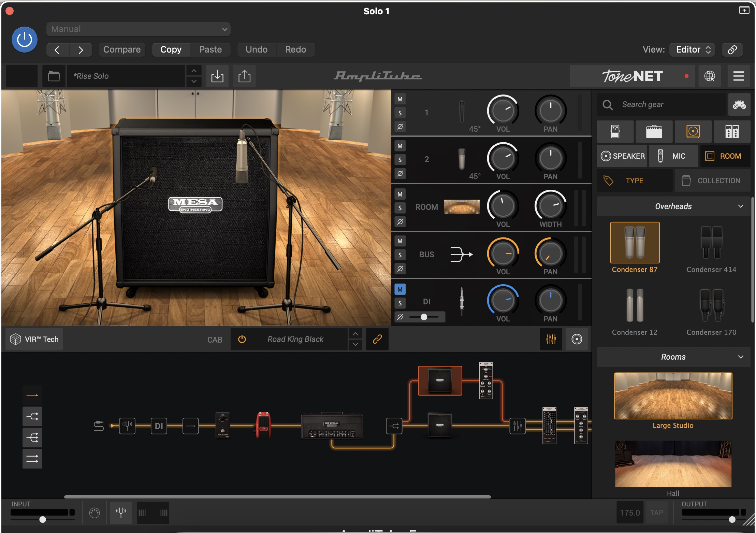
Task: Step to previous preset with up chevron
Action: (194, 71)
